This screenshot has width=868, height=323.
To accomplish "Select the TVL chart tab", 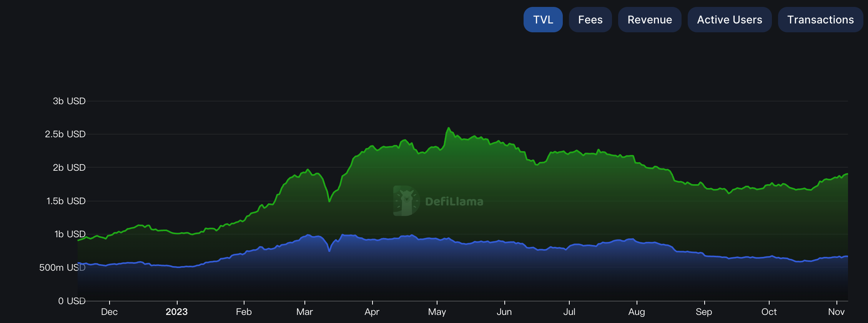I will (x=543, y=20).
